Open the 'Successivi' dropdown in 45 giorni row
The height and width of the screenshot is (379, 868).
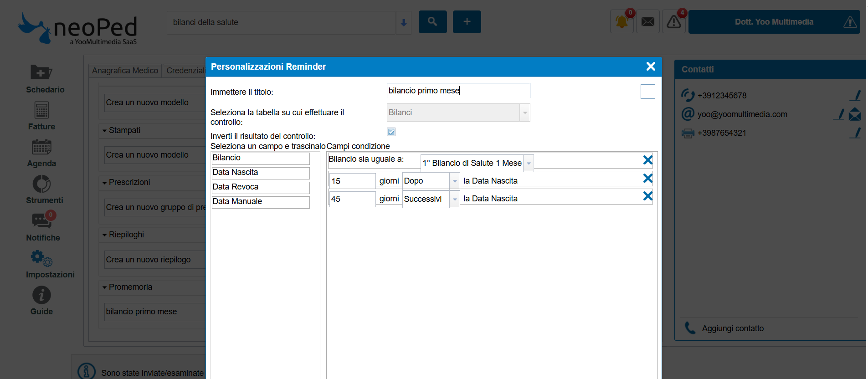pyautogui.click(x=455, y=199)
